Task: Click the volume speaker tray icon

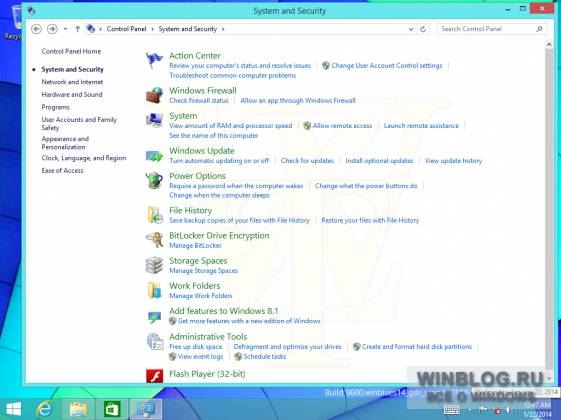Action: (508, 410)
